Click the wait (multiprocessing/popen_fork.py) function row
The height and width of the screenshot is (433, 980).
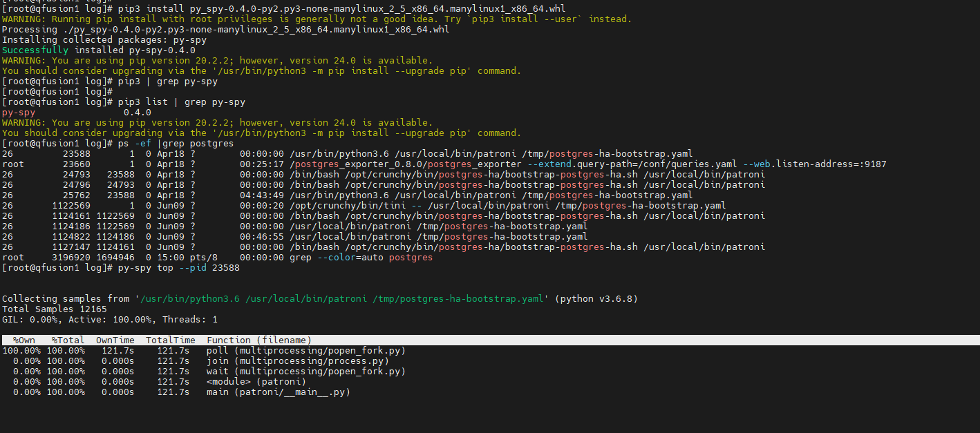(305, 372)
